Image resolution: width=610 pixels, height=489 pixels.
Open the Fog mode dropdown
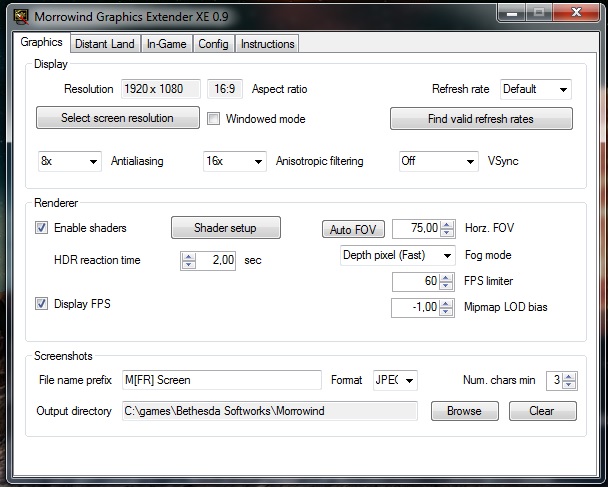pyautogui.click(x=398, y=256)
